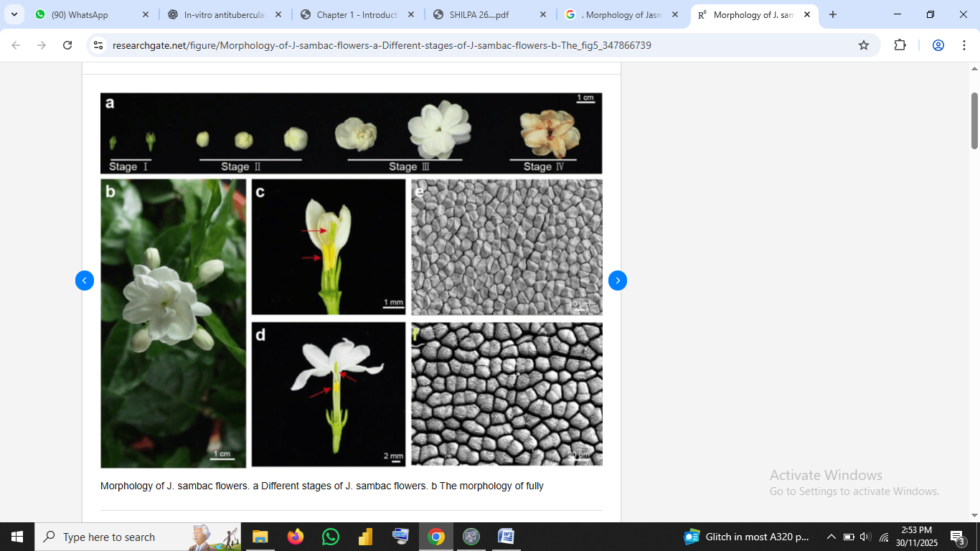Go to previous figure with left arrow

click(x=85, y=281)
